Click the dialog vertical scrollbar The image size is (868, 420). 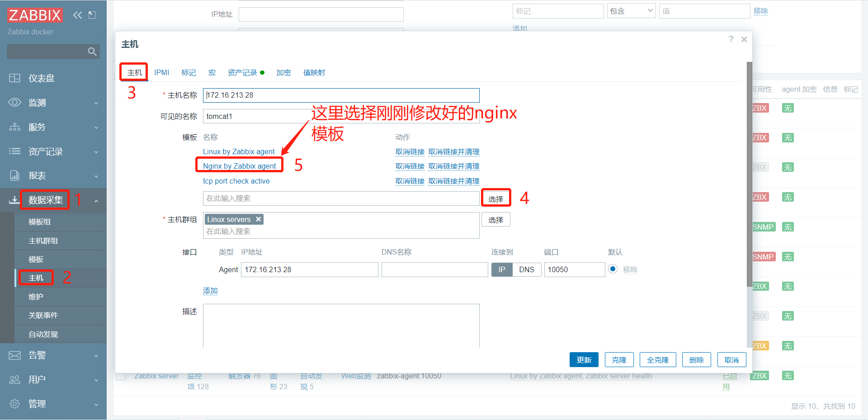click(749, 174)
